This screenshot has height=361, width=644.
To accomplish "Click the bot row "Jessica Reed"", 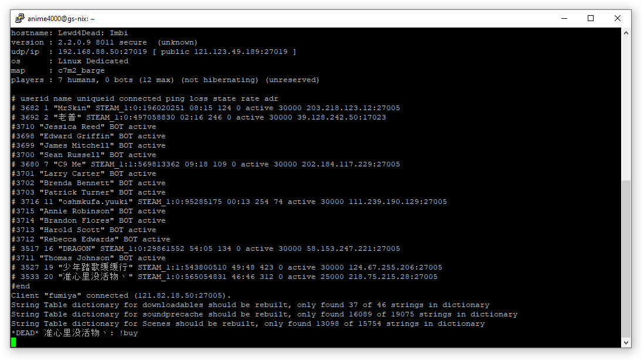I will click(84, 127).
